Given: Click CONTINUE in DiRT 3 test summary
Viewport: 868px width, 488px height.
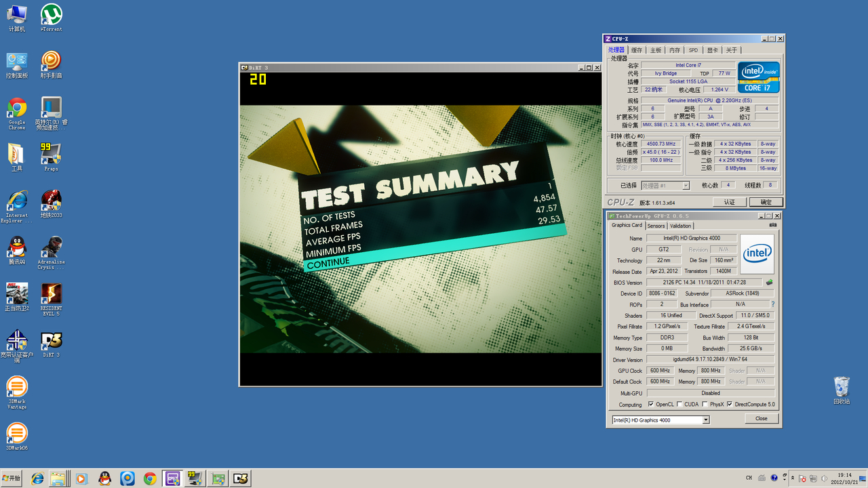Looking at the screenshot, I should (x=328, y=262).
